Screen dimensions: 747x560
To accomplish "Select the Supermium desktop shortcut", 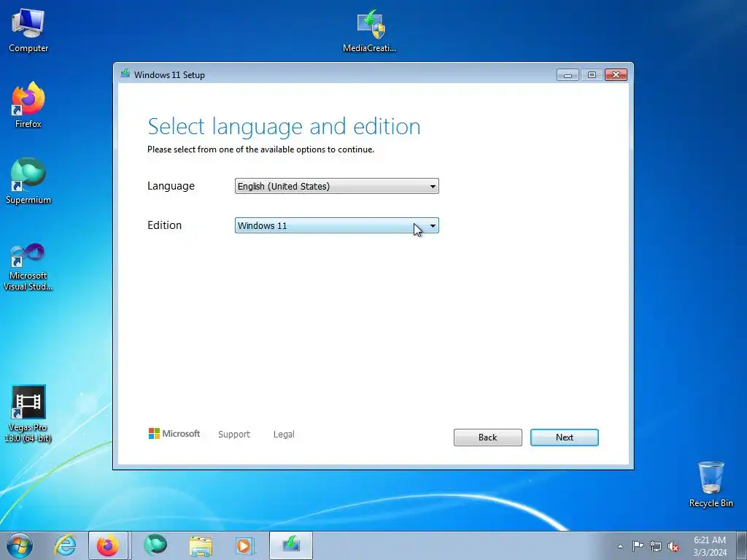I will (28, 181).
